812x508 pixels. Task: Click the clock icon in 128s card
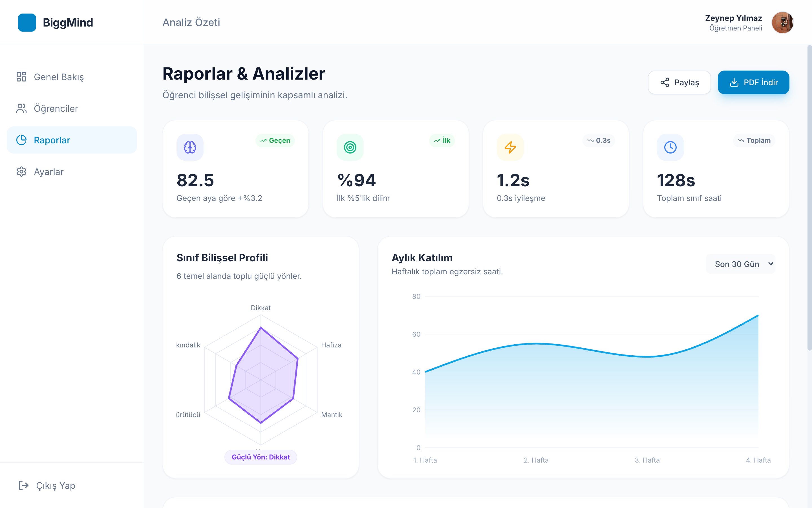(x=670, y=147)
